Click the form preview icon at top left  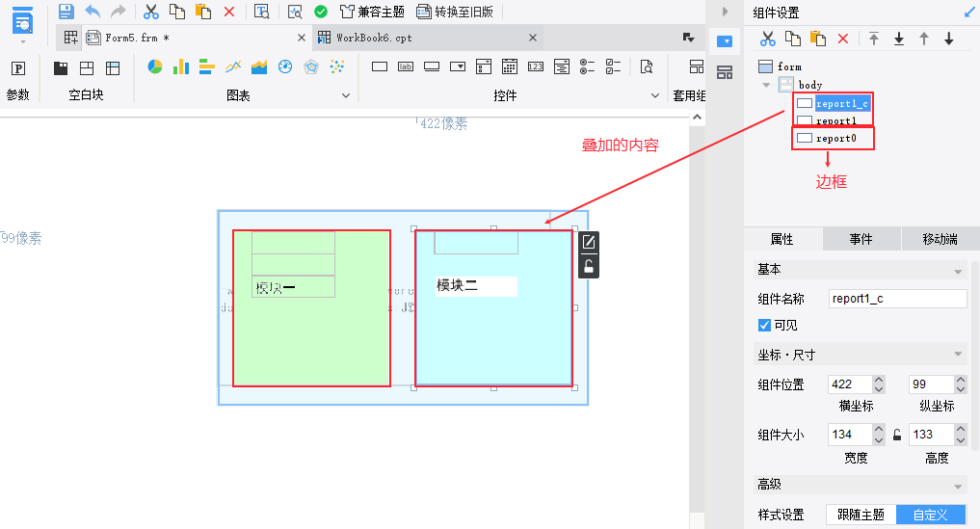tap(22, 20)
